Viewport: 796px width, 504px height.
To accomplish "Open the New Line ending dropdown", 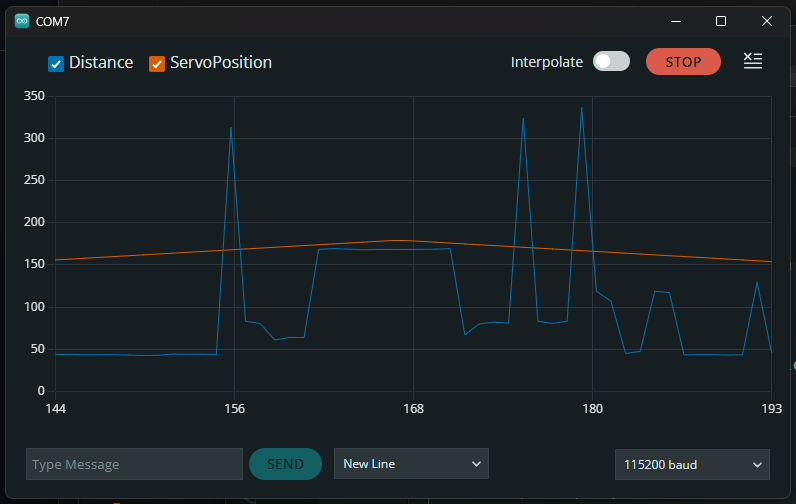I will coord(411,463).
